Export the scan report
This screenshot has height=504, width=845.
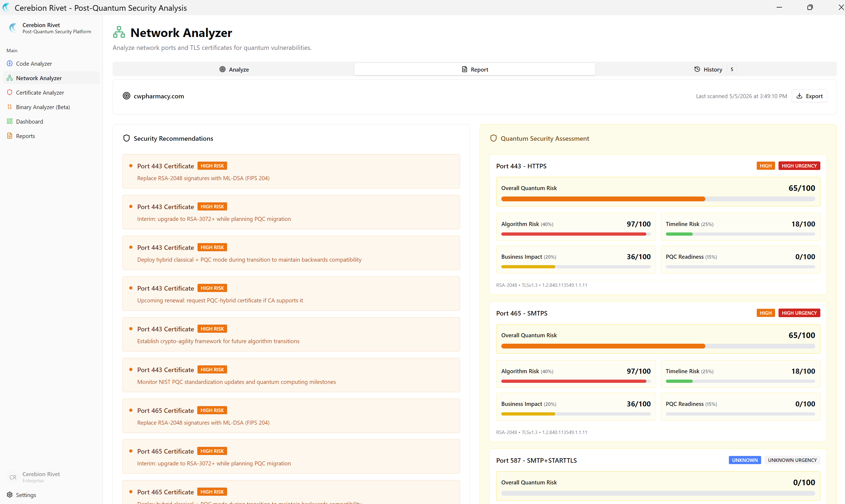pyautogui.click(x=809, y=96)
